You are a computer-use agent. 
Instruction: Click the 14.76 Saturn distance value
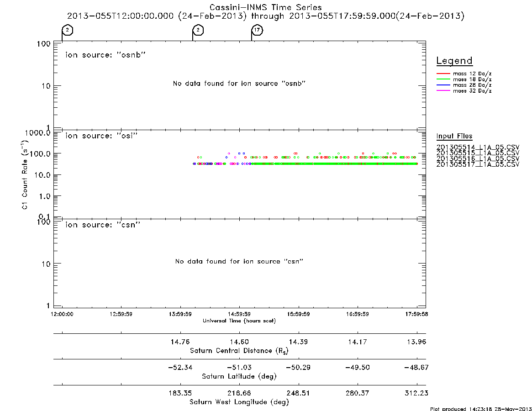180,342
